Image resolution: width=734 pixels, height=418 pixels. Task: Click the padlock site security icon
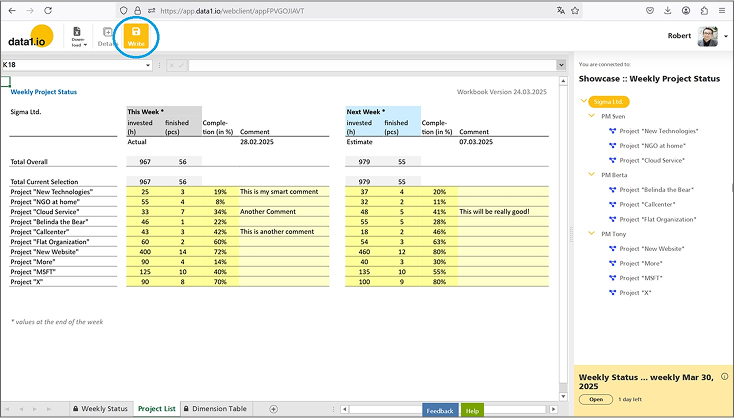point(137,10)
